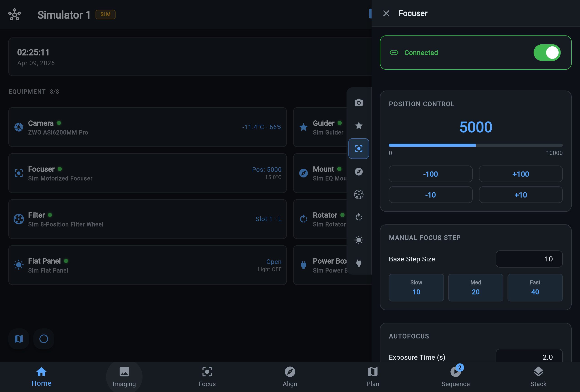Screen dimensions: 580x392
Task: Click the Focuser card focus icon
Action: point(19,173)
